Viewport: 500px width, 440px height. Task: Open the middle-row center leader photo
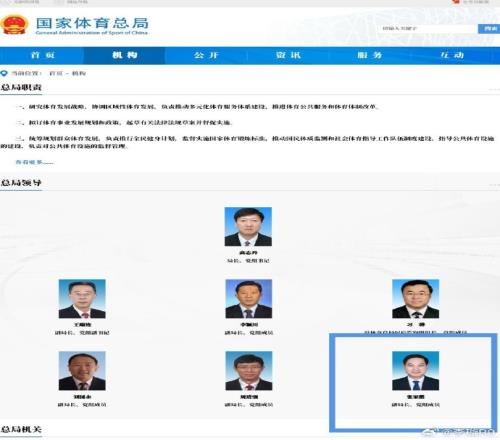click(249, 299)
